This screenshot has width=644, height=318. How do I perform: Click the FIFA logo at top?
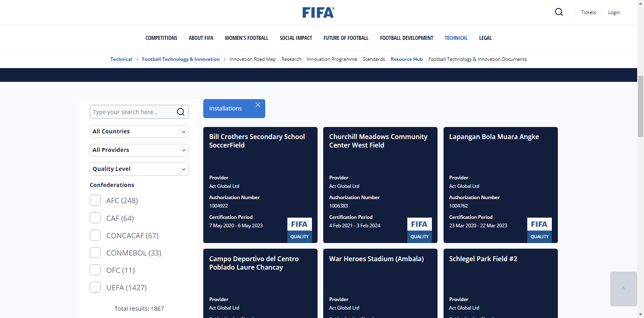(x=318, y=12)
